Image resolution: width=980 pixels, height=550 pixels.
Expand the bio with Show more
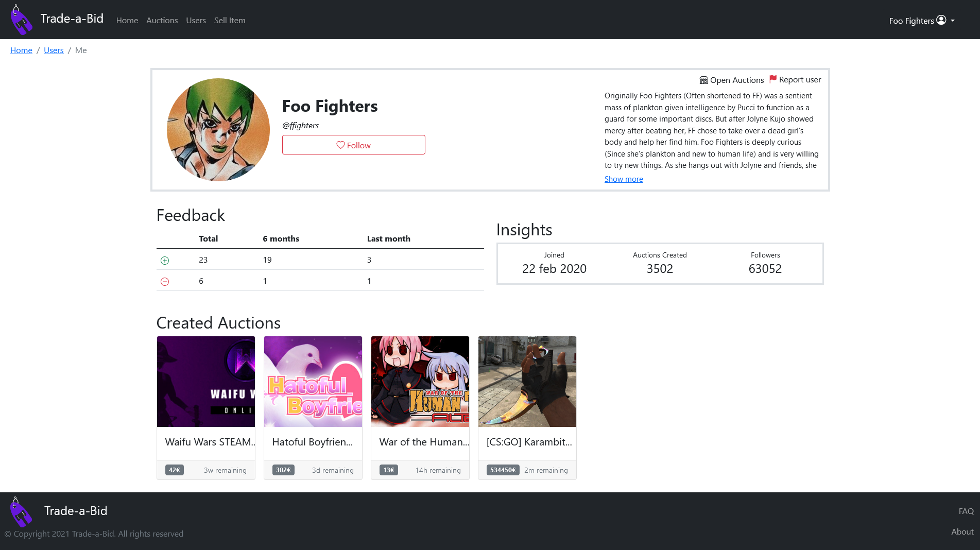click(x=624, y=179)
